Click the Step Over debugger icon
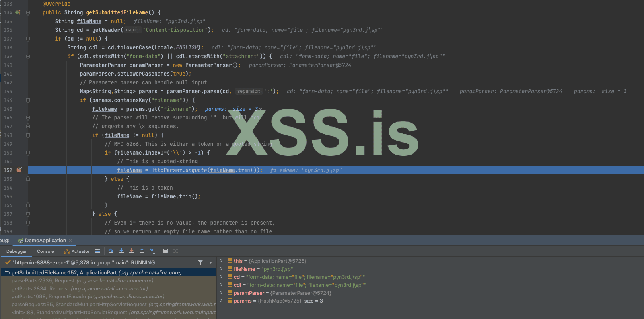Screen dimensions: 644x319 (x=111, y=251)
